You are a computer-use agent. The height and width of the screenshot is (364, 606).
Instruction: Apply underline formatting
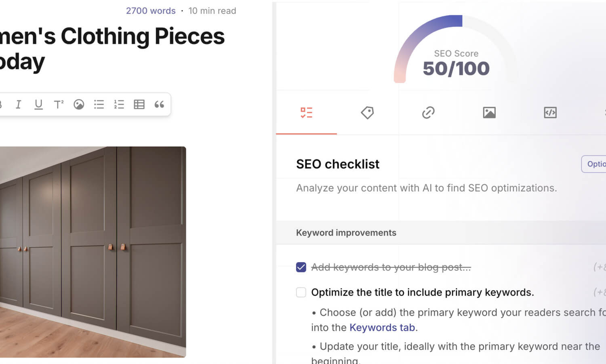[x=38, y=105]
